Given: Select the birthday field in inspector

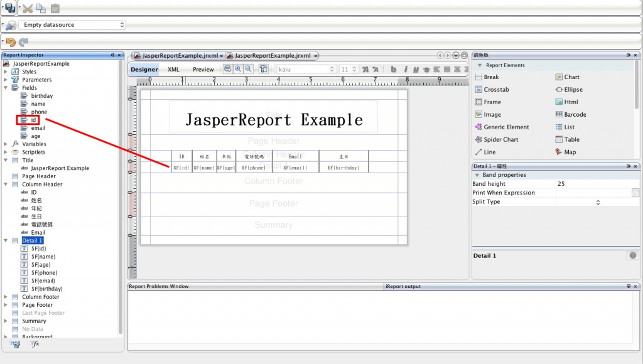Looking at the screenshot, I should pyautogui.click(x=42, y=96).
